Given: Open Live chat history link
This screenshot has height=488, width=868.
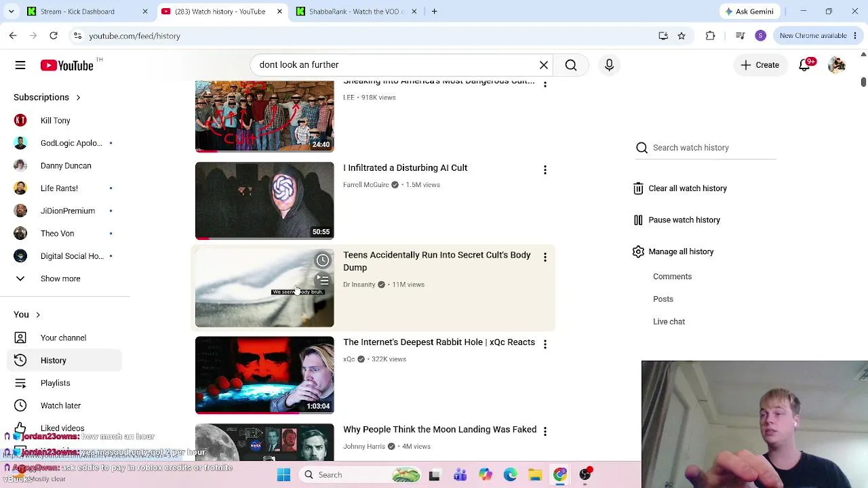Looking at the screenshot, I should (669, 322).
